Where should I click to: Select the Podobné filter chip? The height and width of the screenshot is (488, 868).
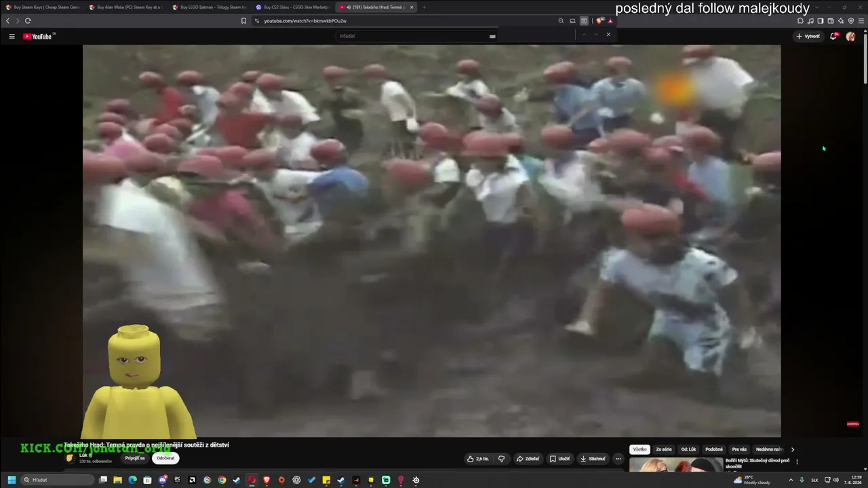714,449
